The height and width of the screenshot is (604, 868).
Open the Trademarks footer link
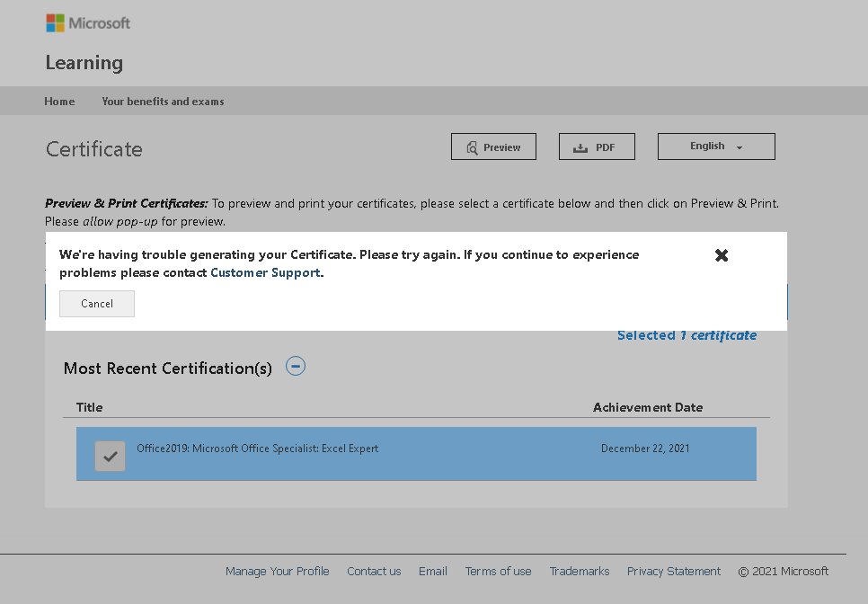pyautogui.click(x=580, y=571)
